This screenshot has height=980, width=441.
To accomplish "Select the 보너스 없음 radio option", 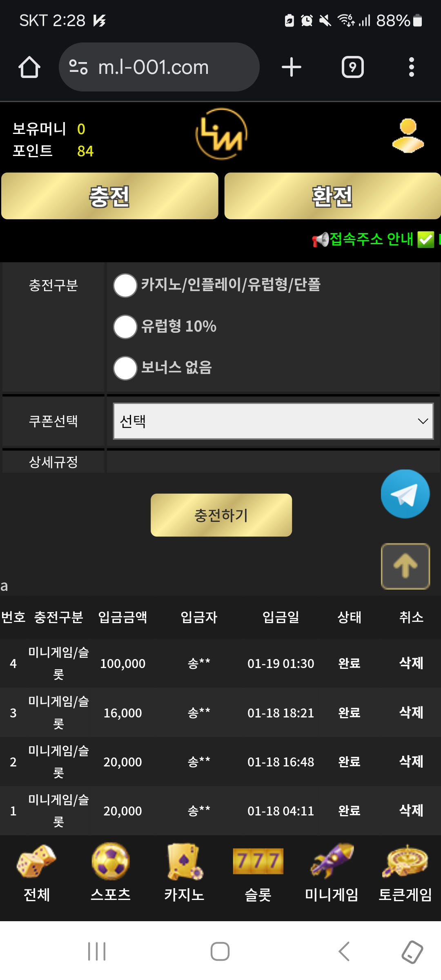I will pyautogui.click(x=125, y=368).
